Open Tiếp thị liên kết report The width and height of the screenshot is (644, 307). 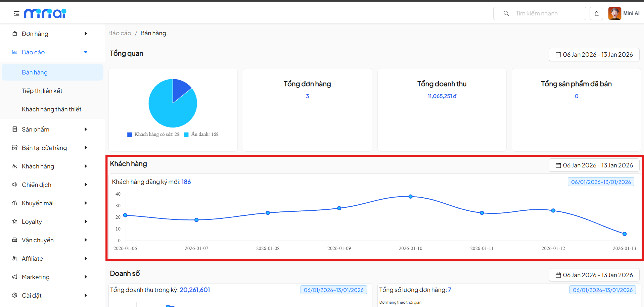click(x=42, y=91)
